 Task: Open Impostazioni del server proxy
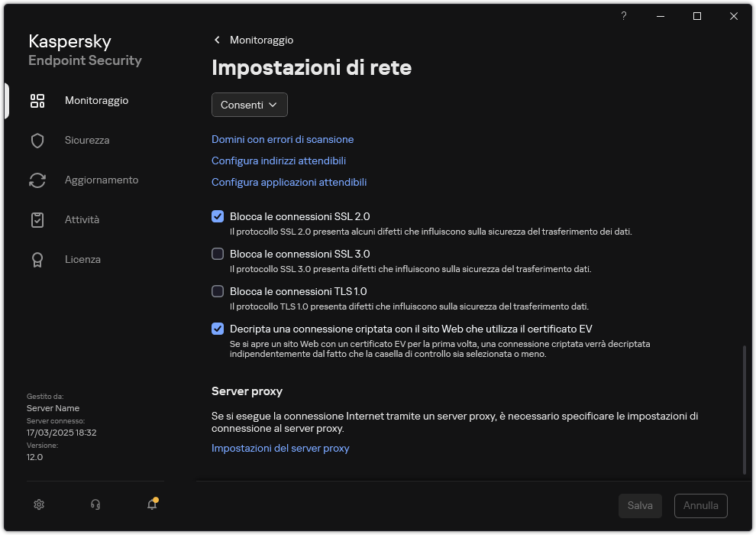[280, 448]
